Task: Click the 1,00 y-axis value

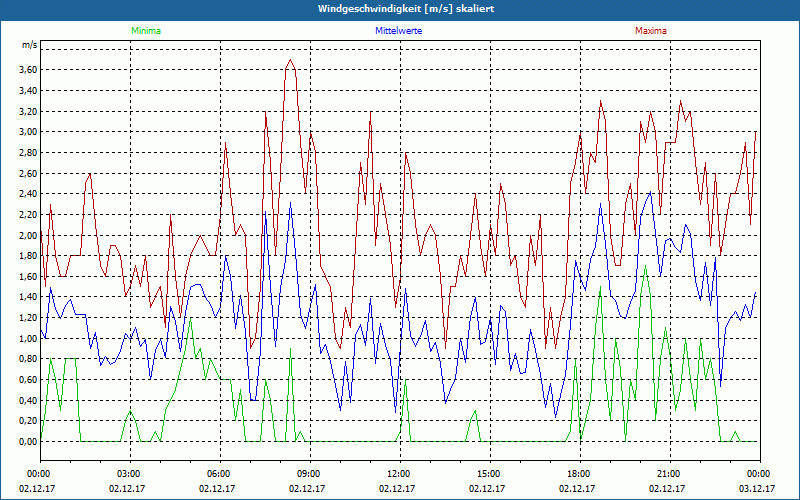Action: [x=28, y=338]
